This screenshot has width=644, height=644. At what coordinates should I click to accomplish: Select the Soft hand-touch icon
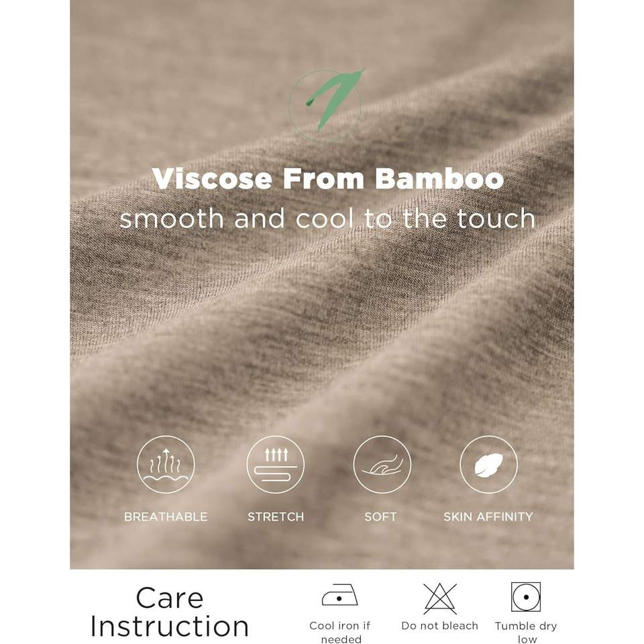coord(382,464)
